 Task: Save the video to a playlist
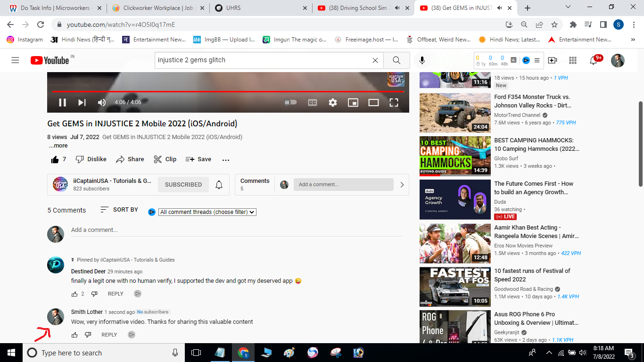[198, 159]
